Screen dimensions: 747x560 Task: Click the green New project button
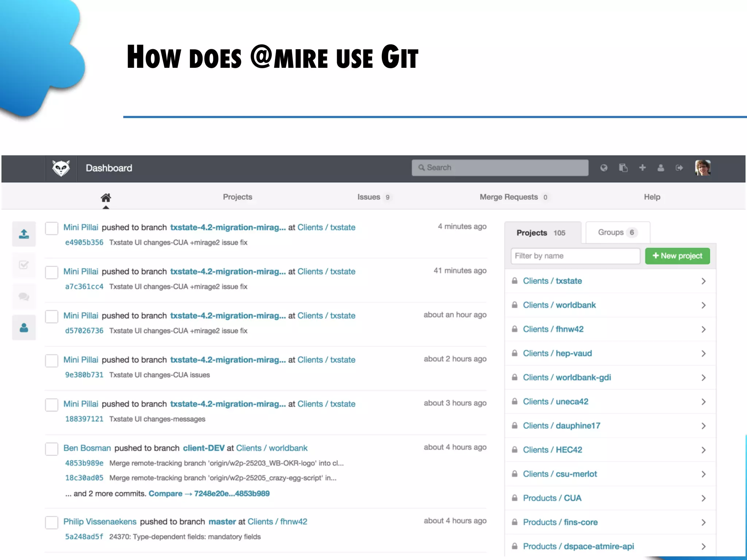click(677, 256)
